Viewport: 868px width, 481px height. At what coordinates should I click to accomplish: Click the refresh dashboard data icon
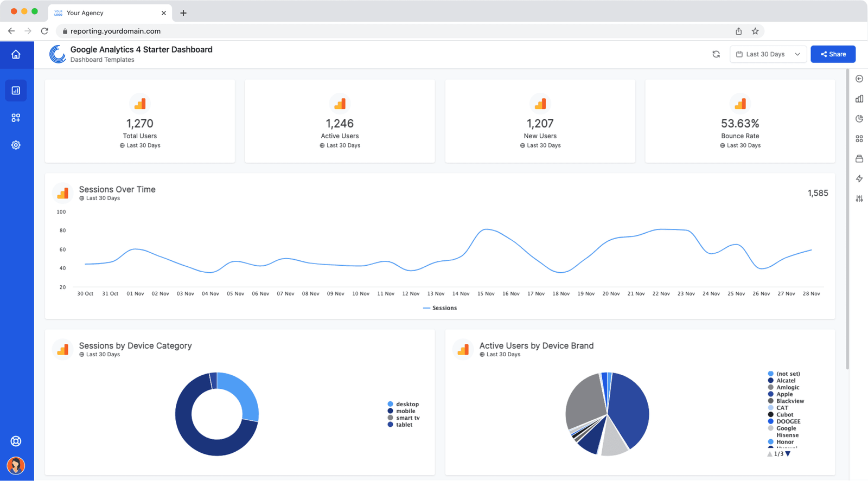pyautogui.click(x=716, y=54)
